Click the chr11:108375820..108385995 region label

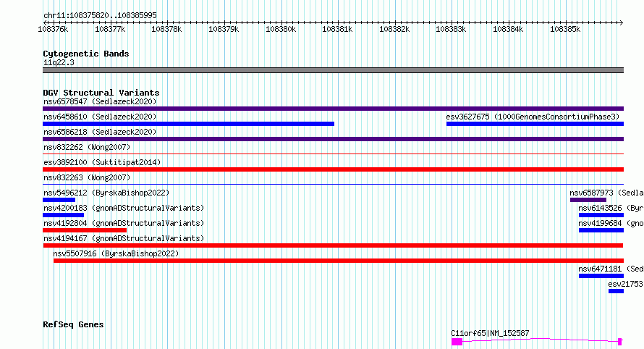coord(100,15)
